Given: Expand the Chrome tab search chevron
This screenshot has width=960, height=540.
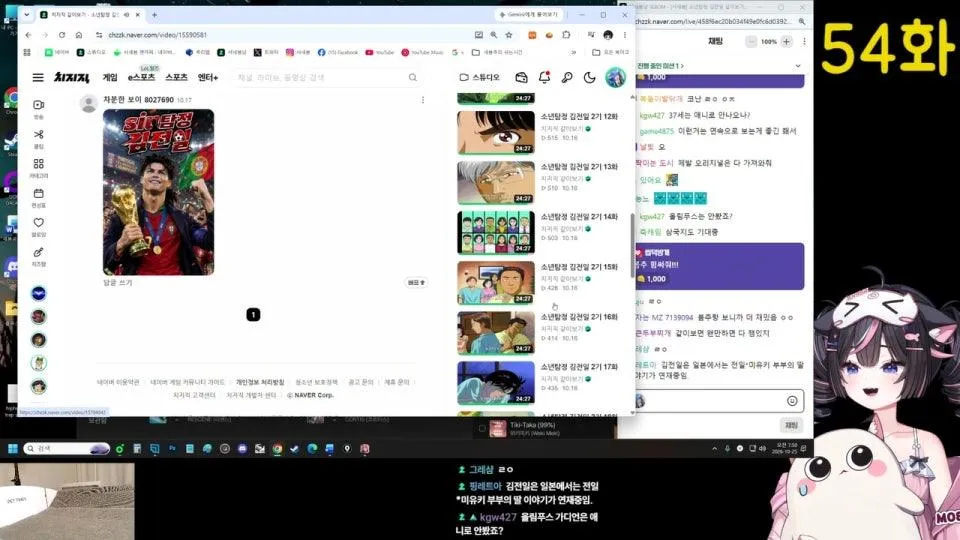Looking at the screenshot, I should tap(26, 15).
